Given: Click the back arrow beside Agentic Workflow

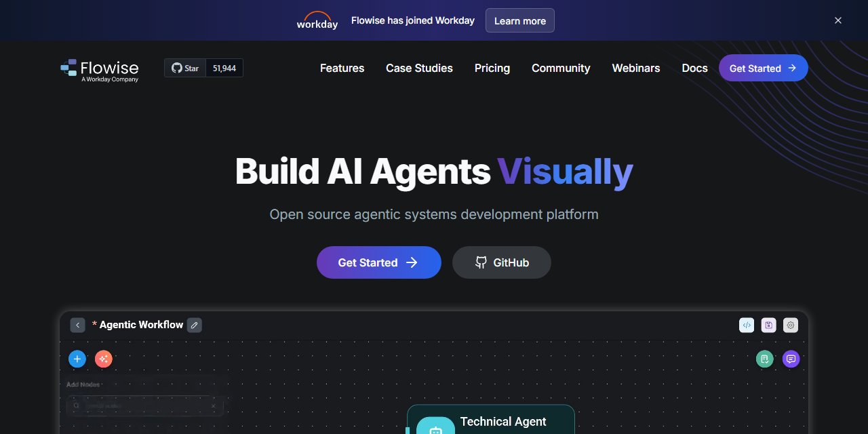Looking at the screenshot, I should [77, 325].
